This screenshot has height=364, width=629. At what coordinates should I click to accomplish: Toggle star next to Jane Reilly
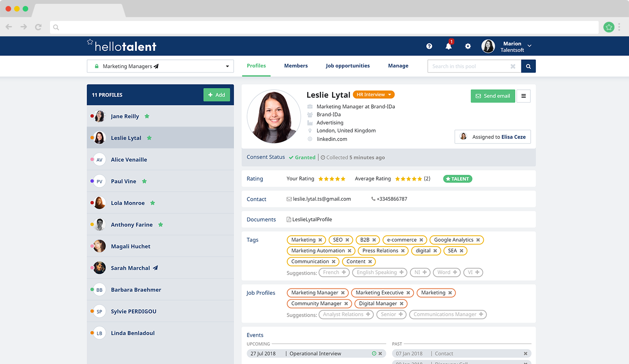(147, 116)
